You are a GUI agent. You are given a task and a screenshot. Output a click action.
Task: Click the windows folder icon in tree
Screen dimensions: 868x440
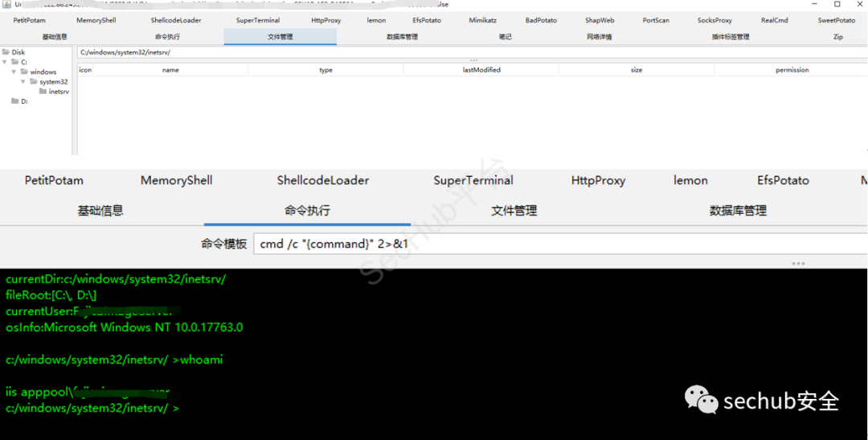(x=24, y=72)
